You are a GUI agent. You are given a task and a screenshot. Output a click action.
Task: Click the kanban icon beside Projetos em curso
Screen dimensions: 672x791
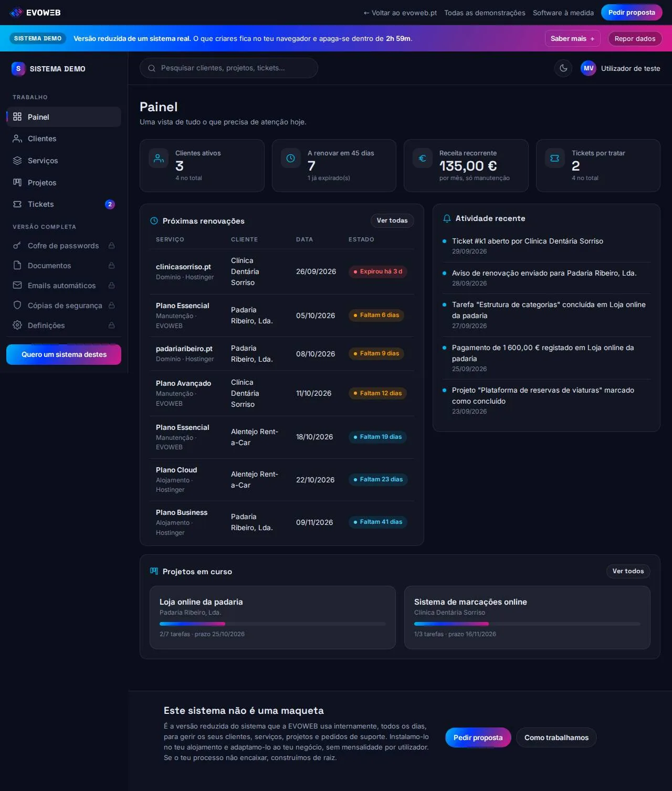pos(154,571)
